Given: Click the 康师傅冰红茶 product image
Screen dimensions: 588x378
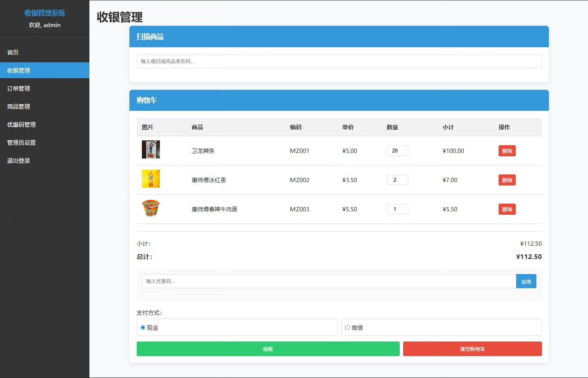Looking at the screenshot, I should pyautogui.click(x=150, y=179).
